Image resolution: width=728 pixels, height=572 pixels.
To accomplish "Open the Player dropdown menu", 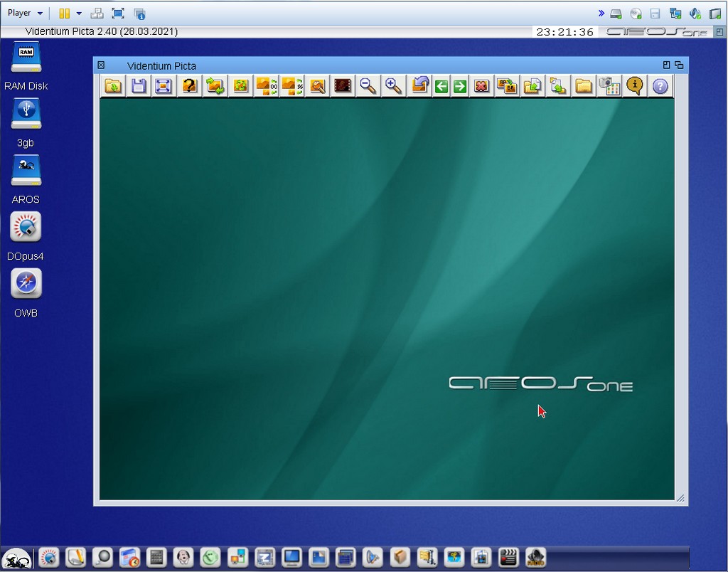I will click(25, 13).
